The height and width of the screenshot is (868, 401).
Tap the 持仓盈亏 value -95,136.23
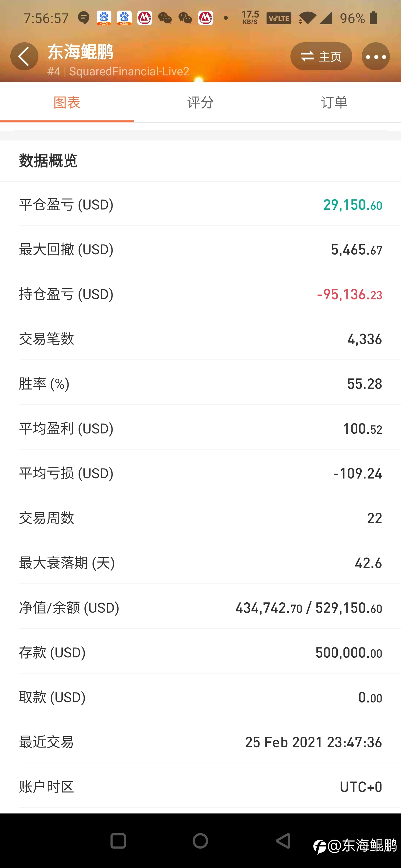349,294
